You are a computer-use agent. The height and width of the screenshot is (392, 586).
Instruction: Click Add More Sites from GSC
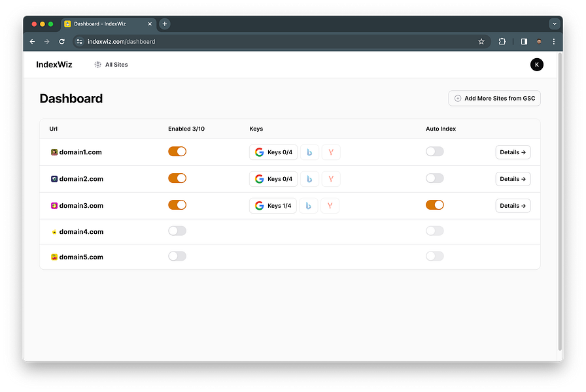[494, 99]
